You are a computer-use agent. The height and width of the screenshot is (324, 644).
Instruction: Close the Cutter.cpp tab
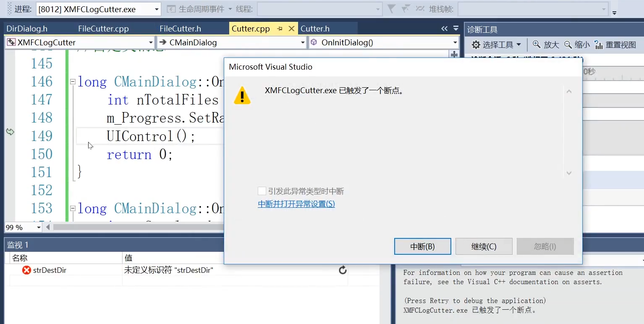[x=291, y=29]
